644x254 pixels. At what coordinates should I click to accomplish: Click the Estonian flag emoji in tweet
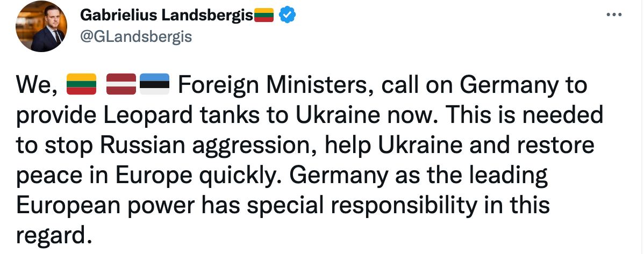click(x=154, y=84)
